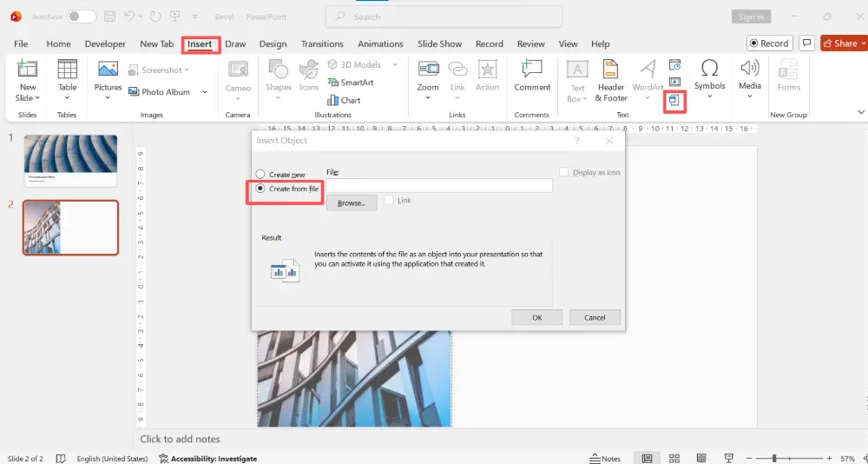
Task: Expand the Share button dropdown
Action: tap(861, 43)
